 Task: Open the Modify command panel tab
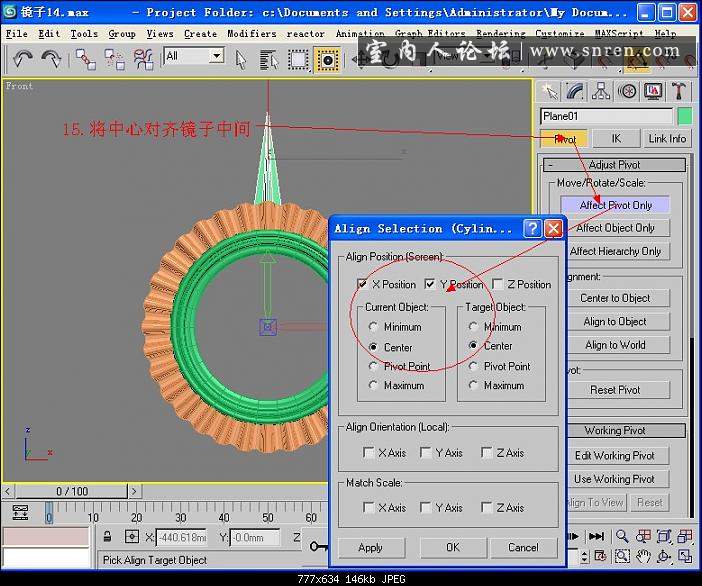point(575,91)
